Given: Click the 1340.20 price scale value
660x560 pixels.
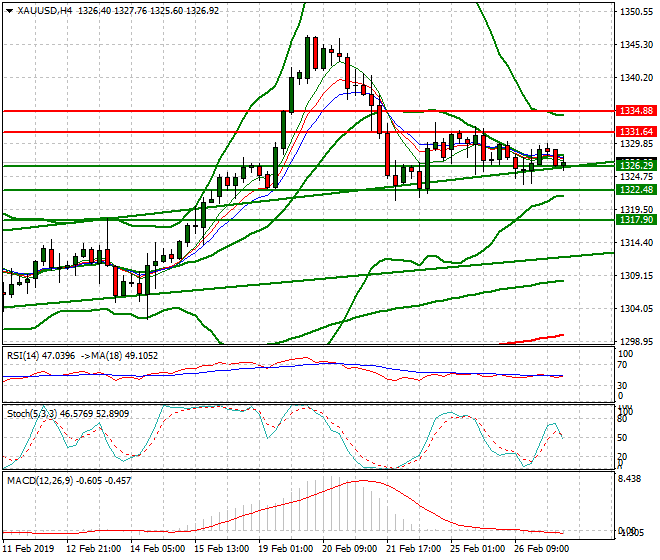Looking at the screenshot, I should pyautogui.click(x=637, y=78).
